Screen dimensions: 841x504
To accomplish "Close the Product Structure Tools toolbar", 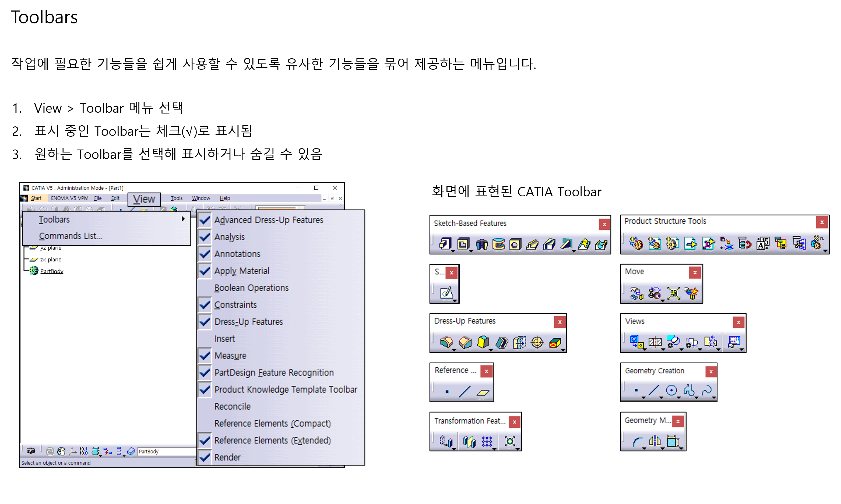I will tap(822, 222).
